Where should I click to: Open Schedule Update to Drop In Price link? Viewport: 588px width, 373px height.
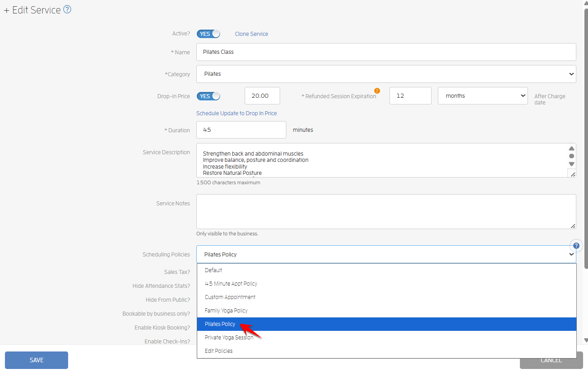click(x=237, y=113)
